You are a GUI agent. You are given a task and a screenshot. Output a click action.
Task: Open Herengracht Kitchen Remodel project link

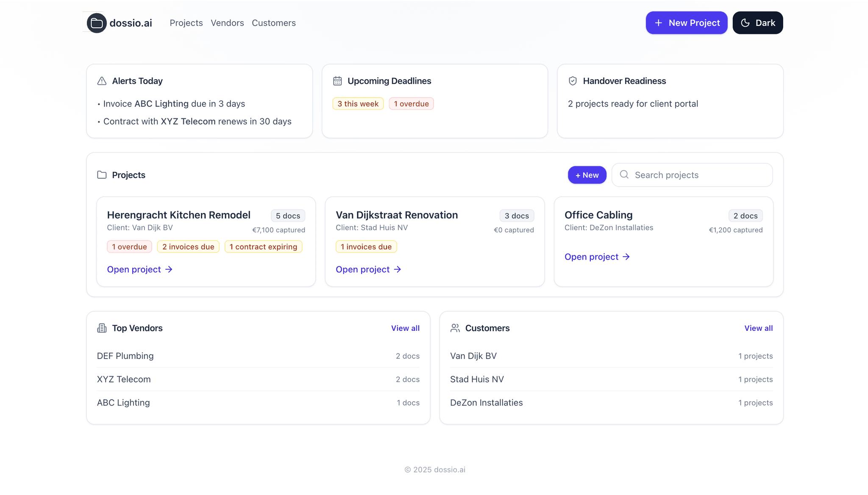[x=139, y=270]
